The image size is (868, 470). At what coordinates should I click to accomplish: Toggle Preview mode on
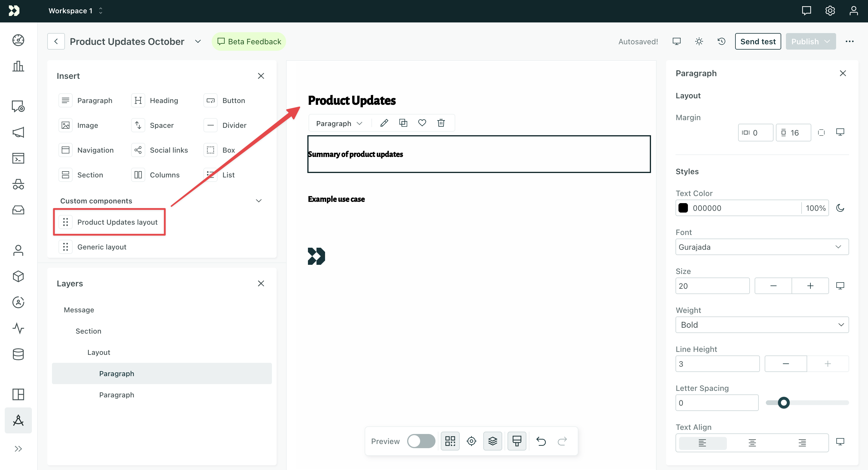click(x=421, y=441)
